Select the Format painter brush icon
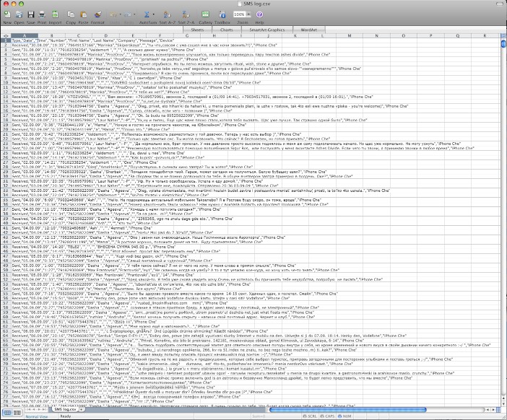 click(x=97, y=14)
